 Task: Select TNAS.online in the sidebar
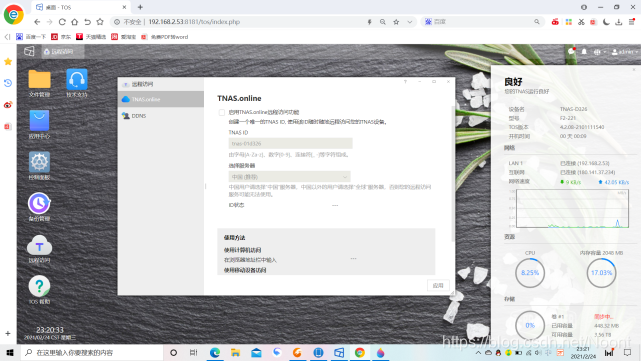pyautogui.click(x=161, y=99)
